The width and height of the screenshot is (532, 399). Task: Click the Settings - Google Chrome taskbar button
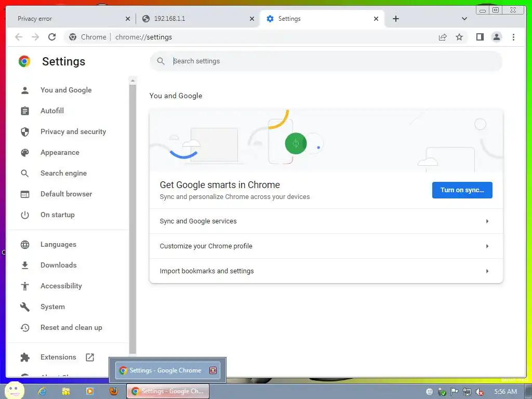(x=168, y=391)
